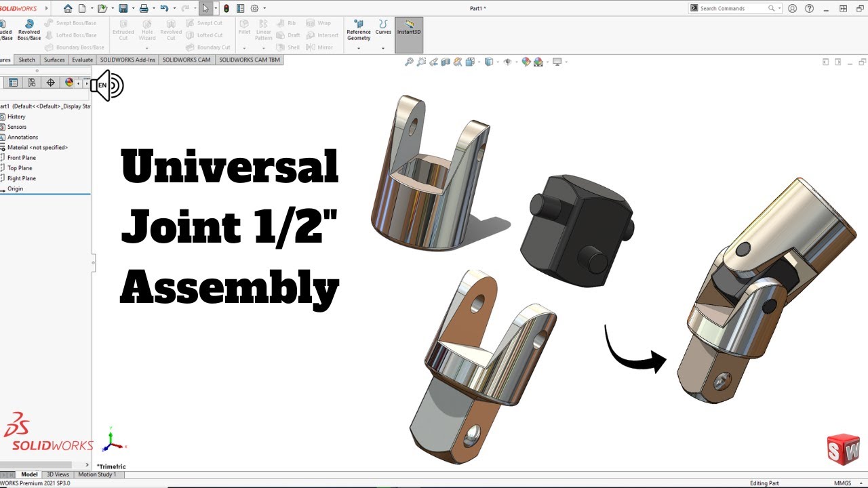Click the Rebuild traffic light icon
Viewport: 868px width, 488px height.
[x=226, y=8]
